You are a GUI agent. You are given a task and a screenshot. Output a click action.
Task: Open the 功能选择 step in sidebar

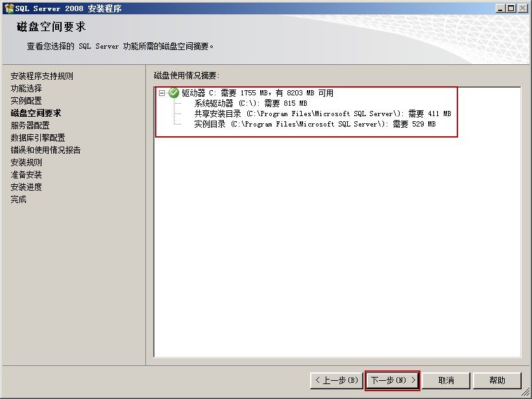26,88
